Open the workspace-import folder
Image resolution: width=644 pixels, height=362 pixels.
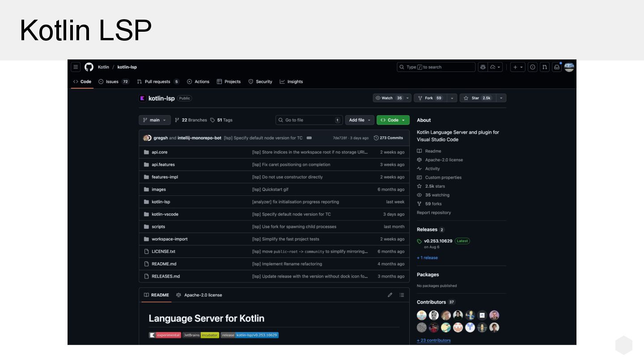click(x=169, y=239)
